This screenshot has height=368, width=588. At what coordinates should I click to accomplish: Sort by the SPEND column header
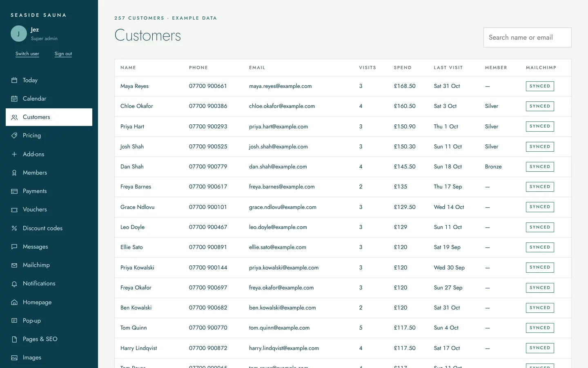[x=403, y=67]
